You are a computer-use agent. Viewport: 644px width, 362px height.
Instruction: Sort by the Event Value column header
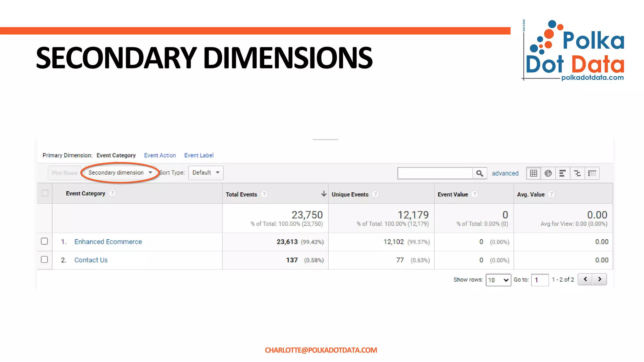pyautogui.click(x=453, y=194)
